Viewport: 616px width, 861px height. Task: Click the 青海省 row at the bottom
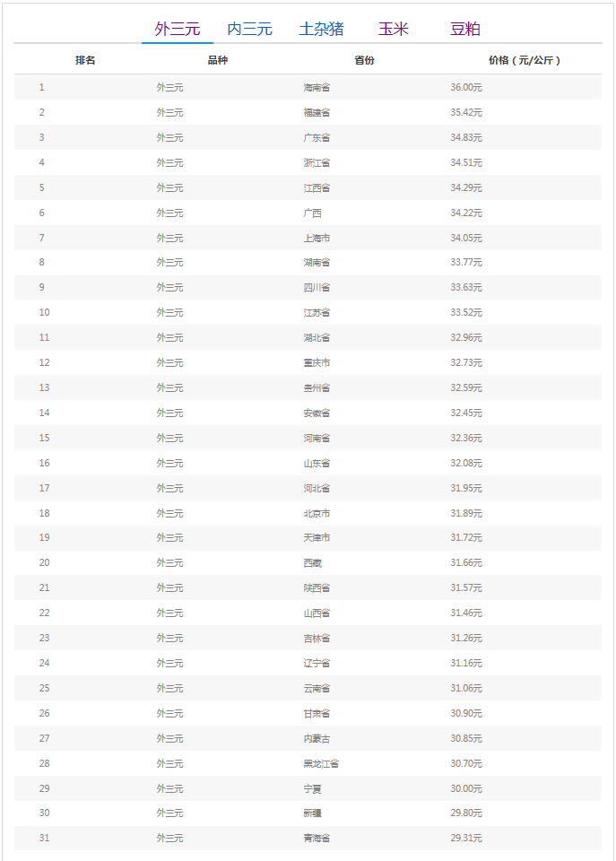coord(308,838)
